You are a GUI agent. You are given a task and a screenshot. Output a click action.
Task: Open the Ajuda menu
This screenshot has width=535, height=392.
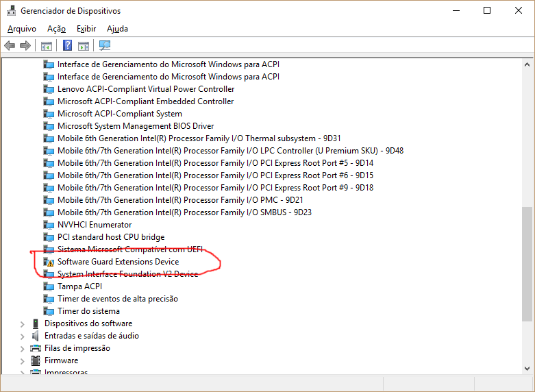117,29
